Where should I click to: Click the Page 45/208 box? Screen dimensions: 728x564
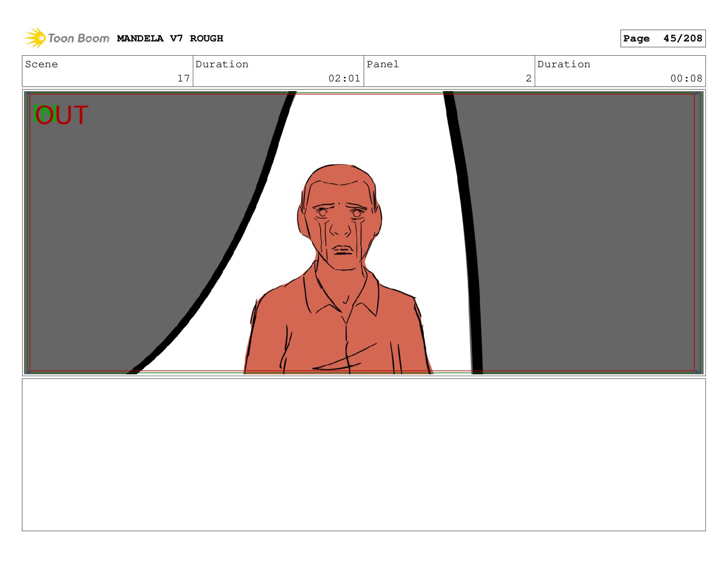[663, 39]
